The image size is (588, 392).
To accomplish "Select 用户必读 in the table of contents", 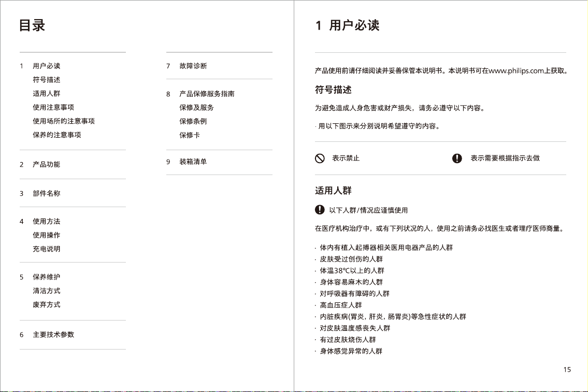I will pos(47,66).
